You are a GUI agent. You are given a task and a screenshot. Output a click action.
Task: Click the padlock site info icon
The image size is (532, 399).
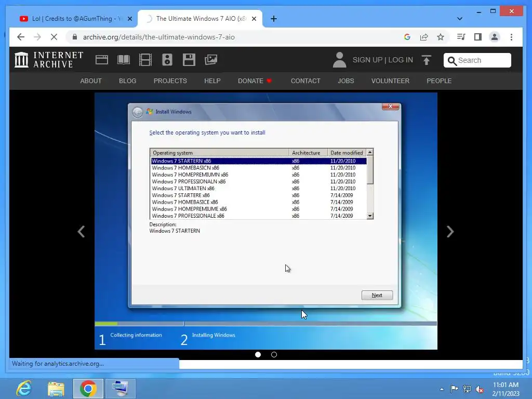coord(75,37)
